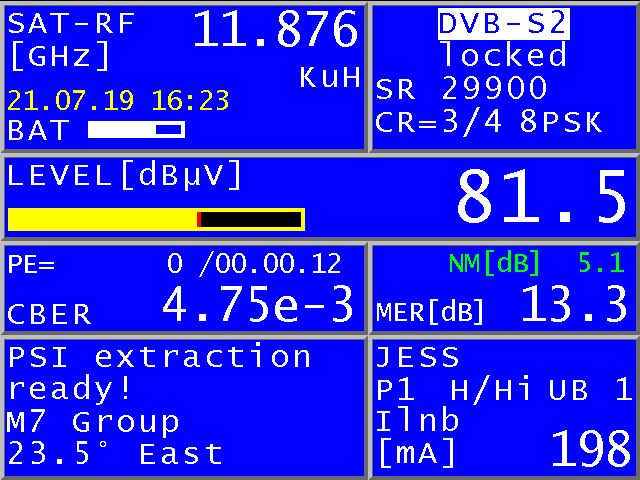Select the 81.5 level reading
The width and height of the screenshot is (640, 480).
540,197
